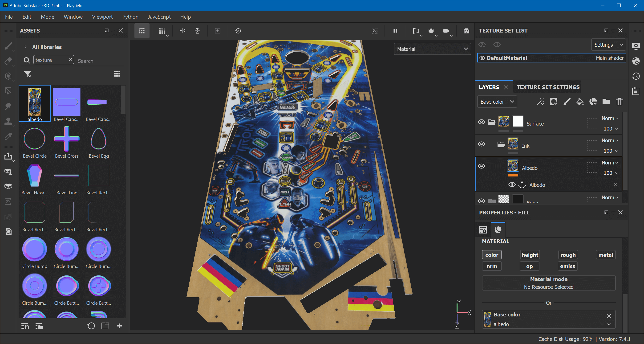644x344 pixels.
Task: Collapse the Surface folder group
Action: 491,122
